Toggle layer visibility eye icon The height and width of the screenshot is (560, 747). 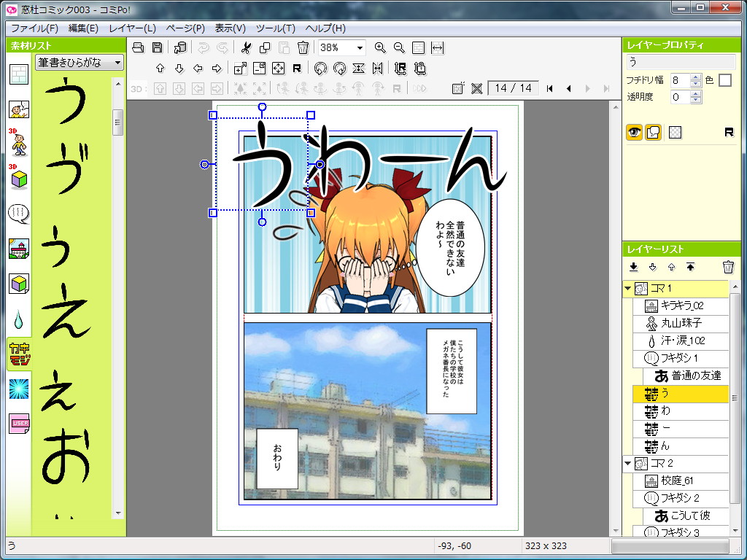coord(634,133)
